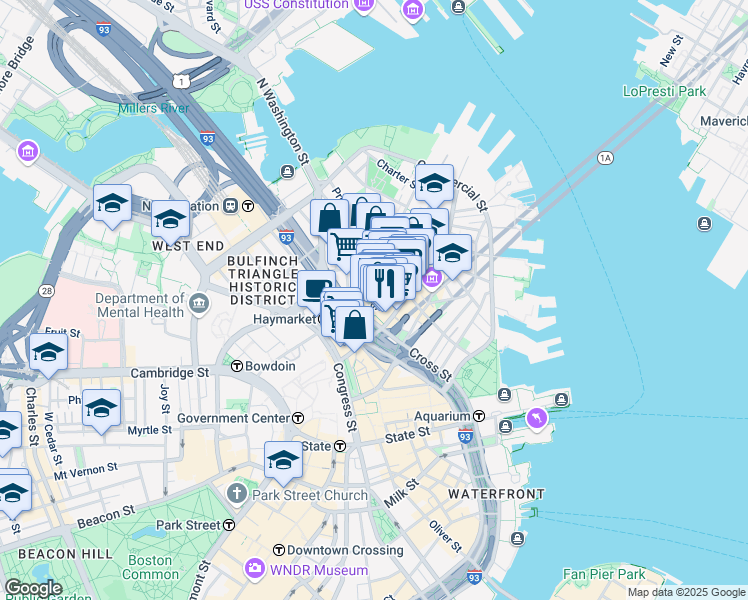
Task: Select the shopping cart marker in North End
Action: [345, 249]
